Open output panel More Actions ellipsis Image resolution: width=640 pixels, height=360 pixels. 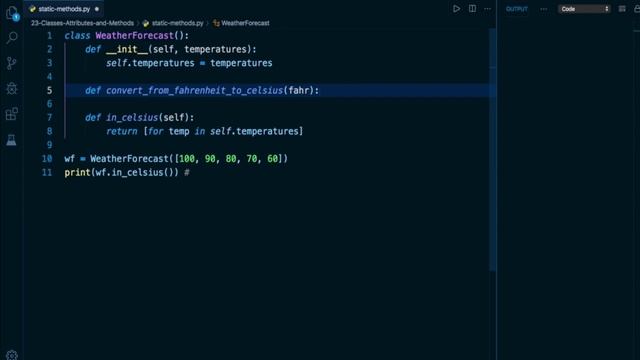pyautogui.click(x=544, y=9)
